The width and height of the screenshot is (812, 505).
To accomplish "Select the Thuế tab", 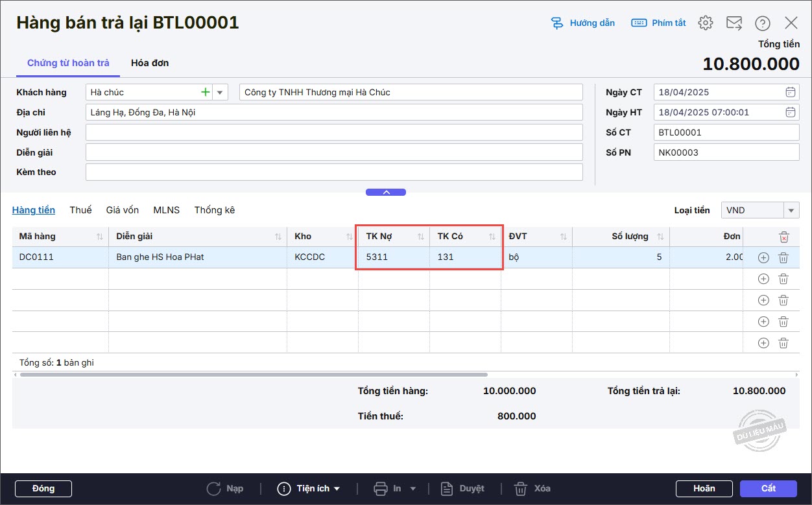I will (x=80, y=210).
